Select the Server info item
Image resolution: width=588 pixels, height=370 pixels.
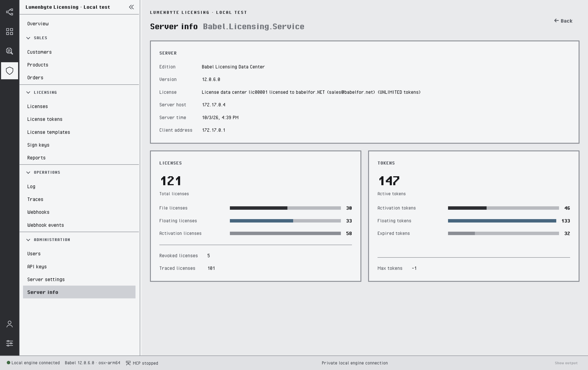click(79, 292)
